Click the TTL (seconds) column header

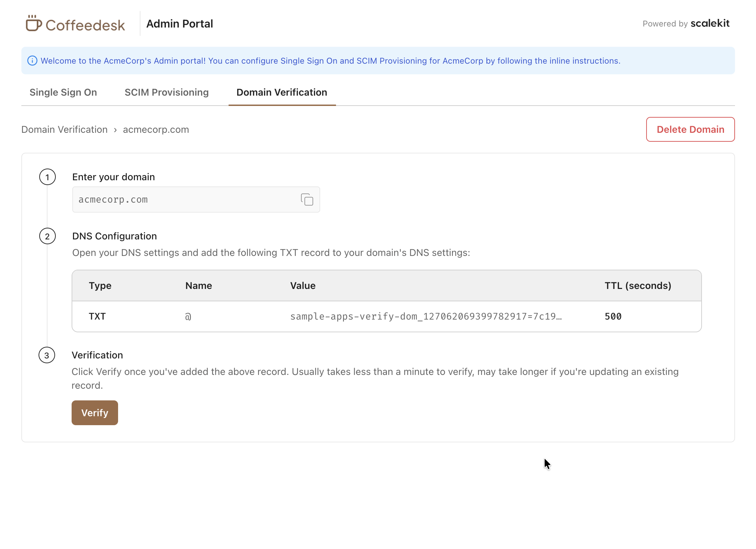coord(638,286)
